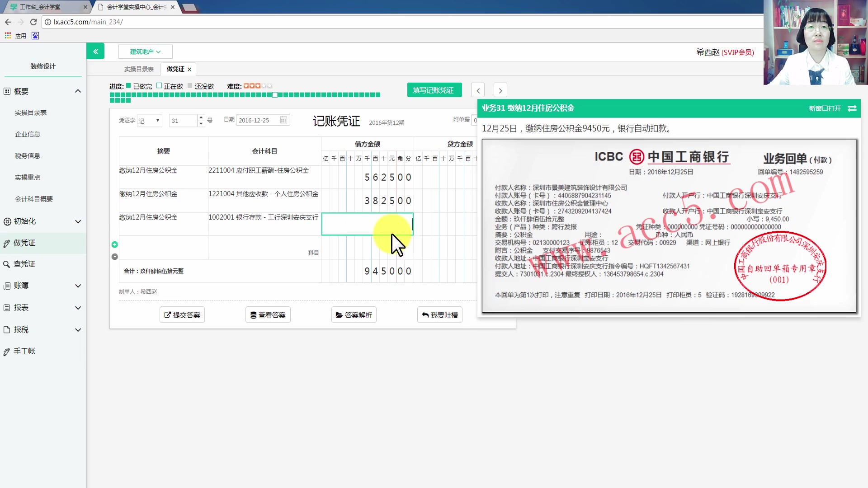Open the date picker calendar icon
868x488 pixels.
point(283,120)
